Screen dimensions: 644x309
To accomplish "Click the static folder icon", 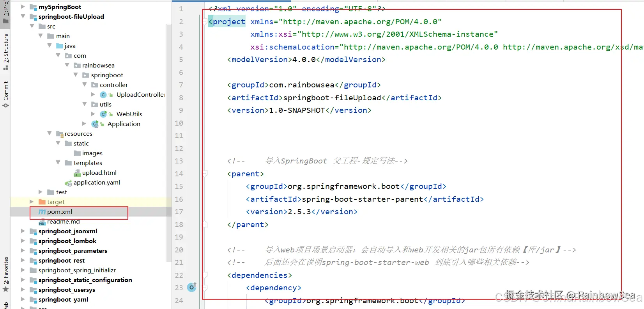I will (68, 143).
